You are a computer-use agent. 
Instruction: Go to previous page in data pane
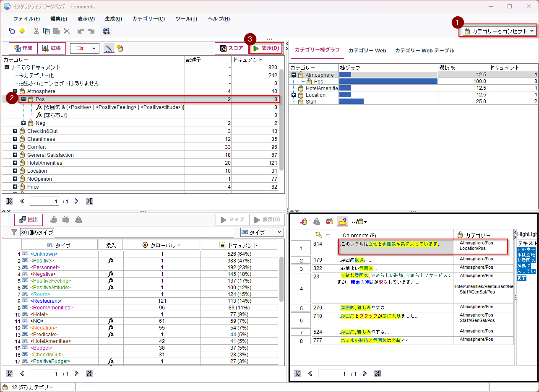(x=311, y=373)
